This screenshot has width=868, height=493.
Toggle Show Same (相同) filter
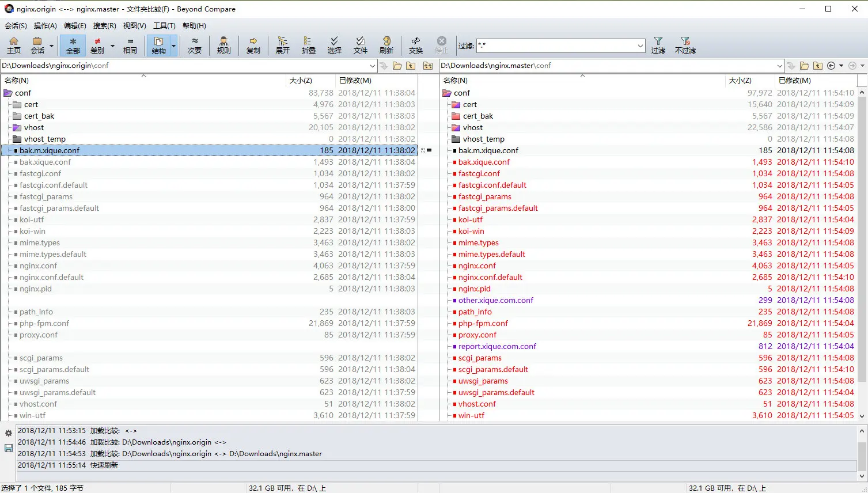[x=130, y=45]
